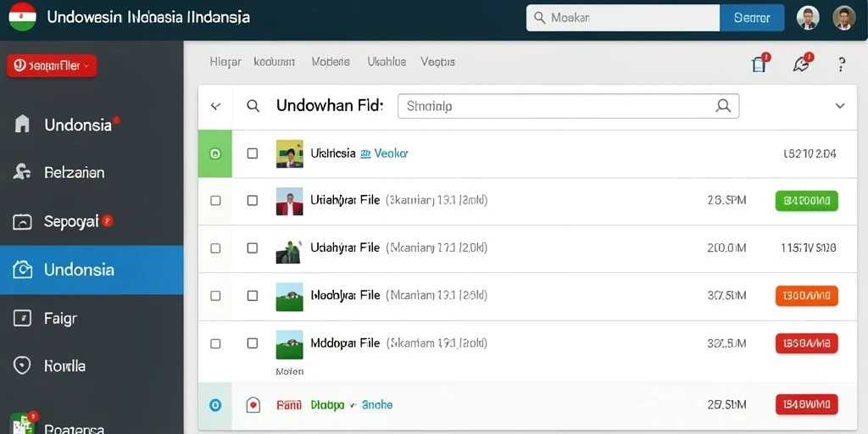Click the green icon with badge at the sidebar bottom
Screen dimensions: 868x434
click(x=23, y=422)
